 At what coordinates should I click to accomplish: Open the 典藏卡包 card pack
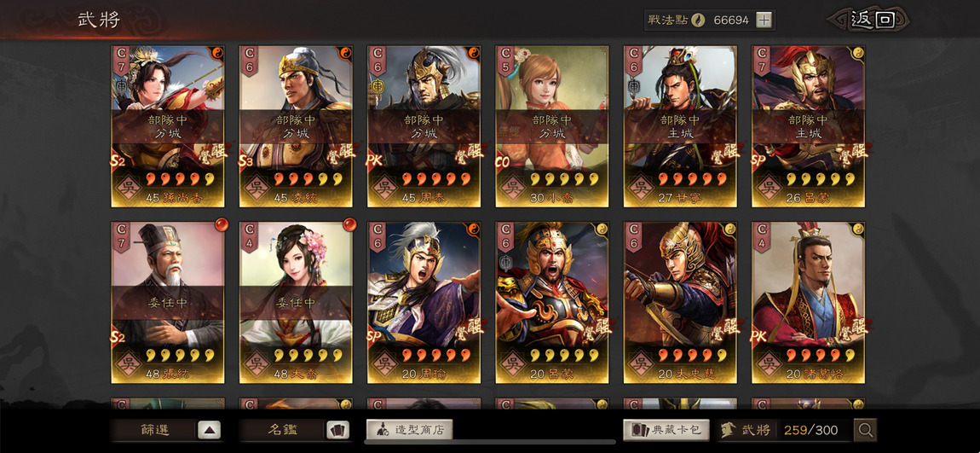(666, 430)
